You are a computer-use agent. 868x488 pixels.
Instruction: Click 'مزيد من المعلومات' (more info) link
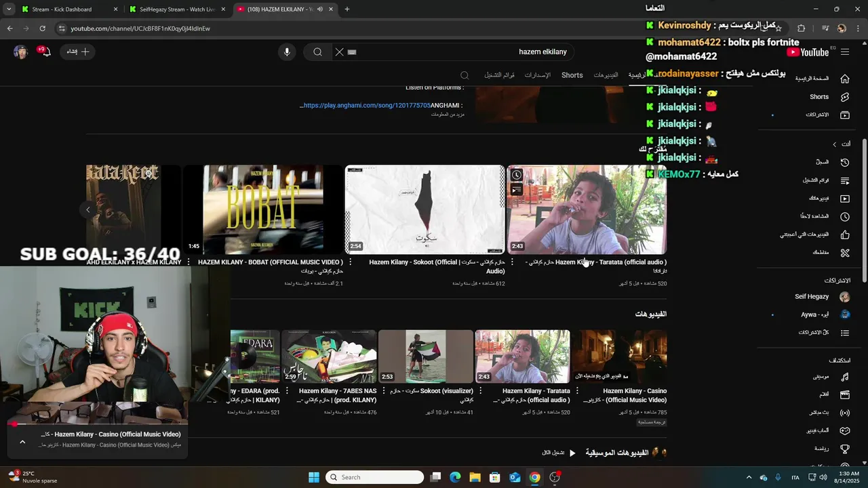coord(448,115)
